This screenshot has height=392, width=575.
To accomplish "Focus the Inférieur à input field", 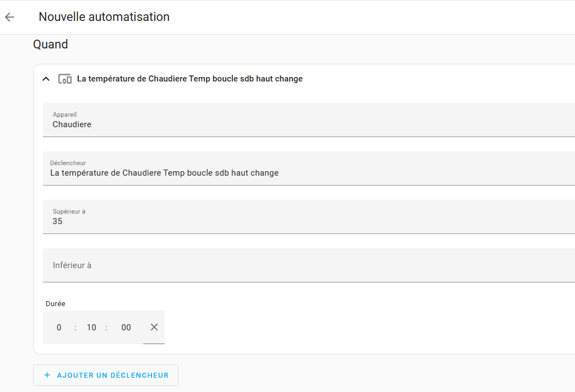I will tap(309, 265).
